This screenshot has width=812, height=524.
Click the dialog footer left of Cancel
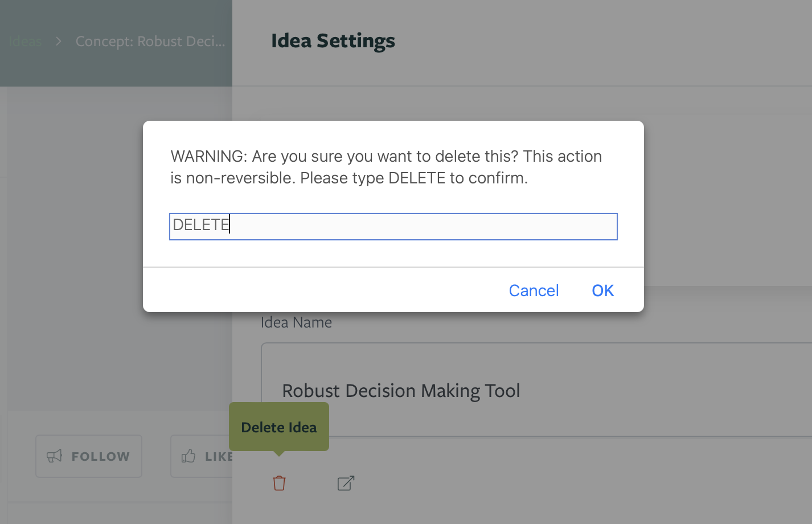pyautogui.click(x=325, y=290)
